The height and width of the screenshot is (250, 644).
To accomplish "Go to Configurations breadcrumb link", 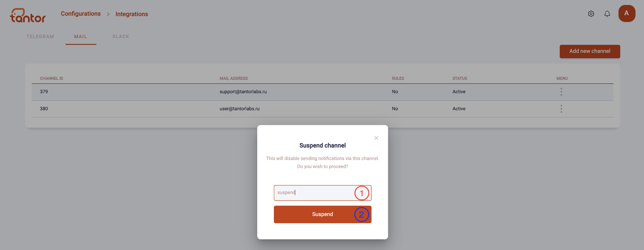I will [x=81, y=14].
